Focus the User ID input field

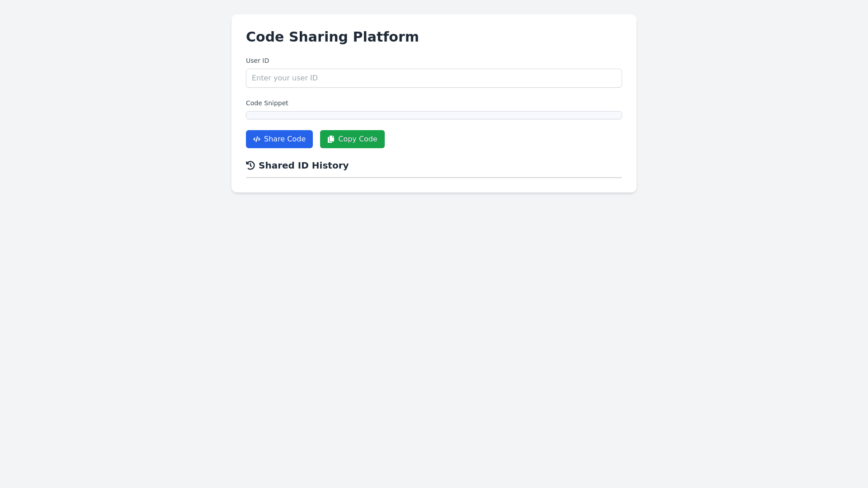[434, 78]
